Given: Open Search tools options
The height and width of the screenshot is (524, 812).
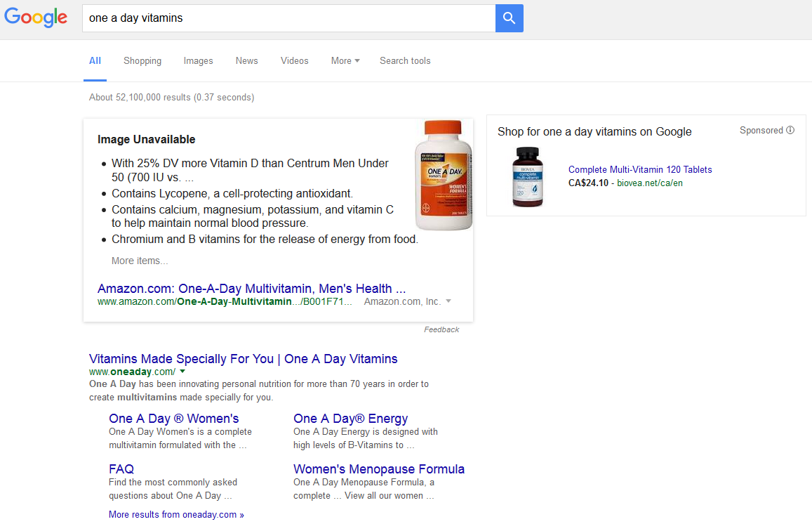Looking at the screenshot, I should 405,61.
